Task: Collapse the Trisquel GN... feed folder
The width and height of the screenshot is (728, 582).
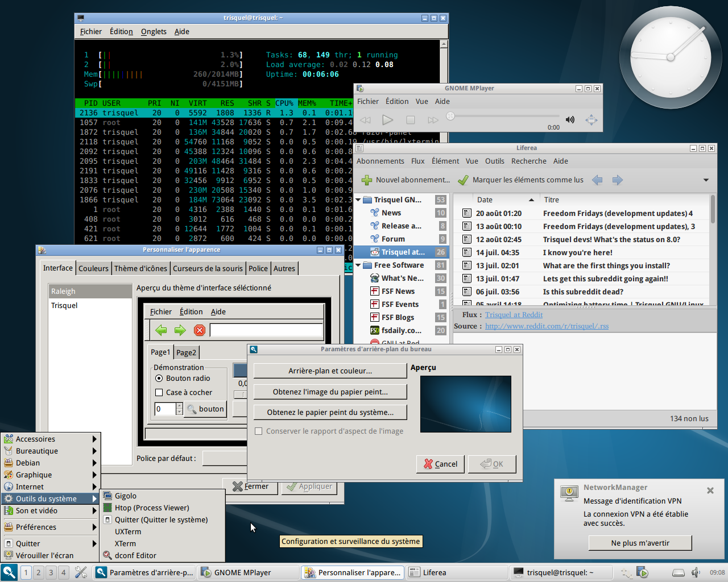Action: tap(358, 200)
